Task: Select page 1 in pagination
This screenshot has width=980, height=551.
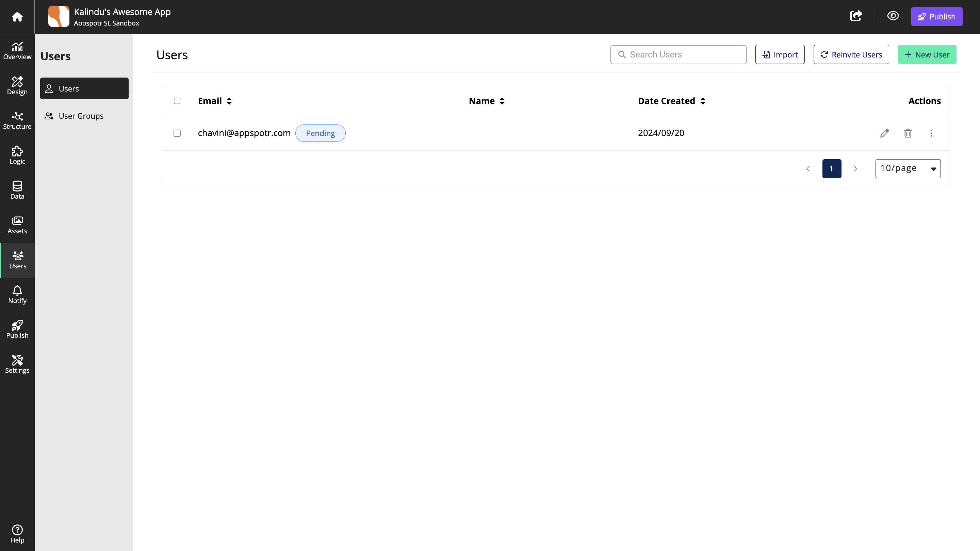Action: coord(832,168)
